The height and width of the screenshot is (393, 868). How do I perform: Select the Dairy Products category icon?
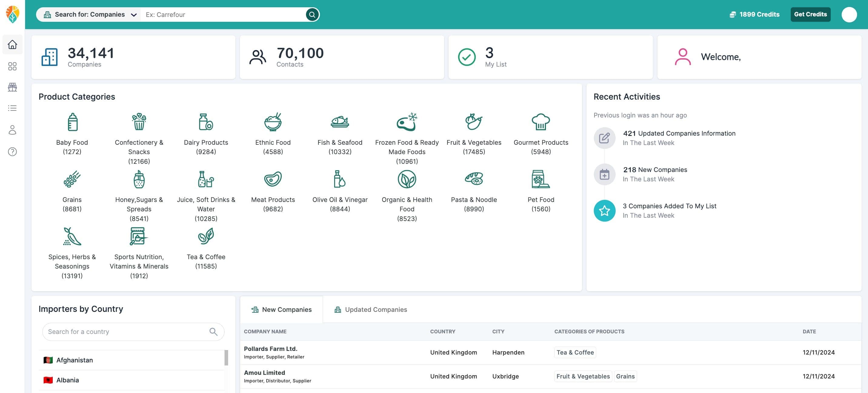[x=206, y=122]
